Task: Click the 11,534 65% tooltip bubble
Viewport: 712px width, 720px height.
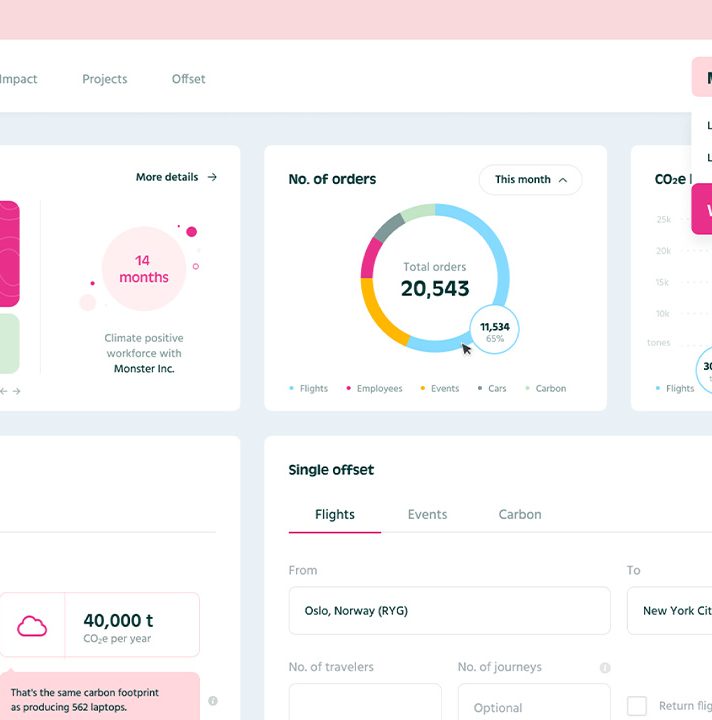Action: 494,330
